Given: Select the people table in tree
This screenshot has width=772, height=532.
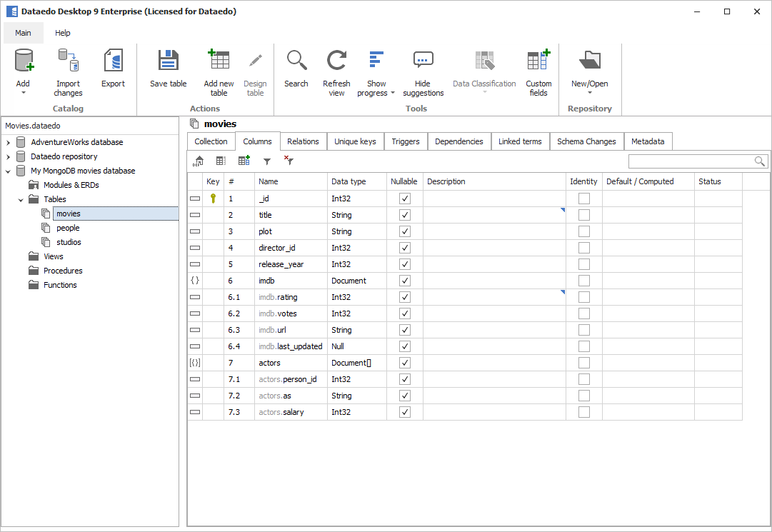Looking at the screenshot, I should click(68, 228).
